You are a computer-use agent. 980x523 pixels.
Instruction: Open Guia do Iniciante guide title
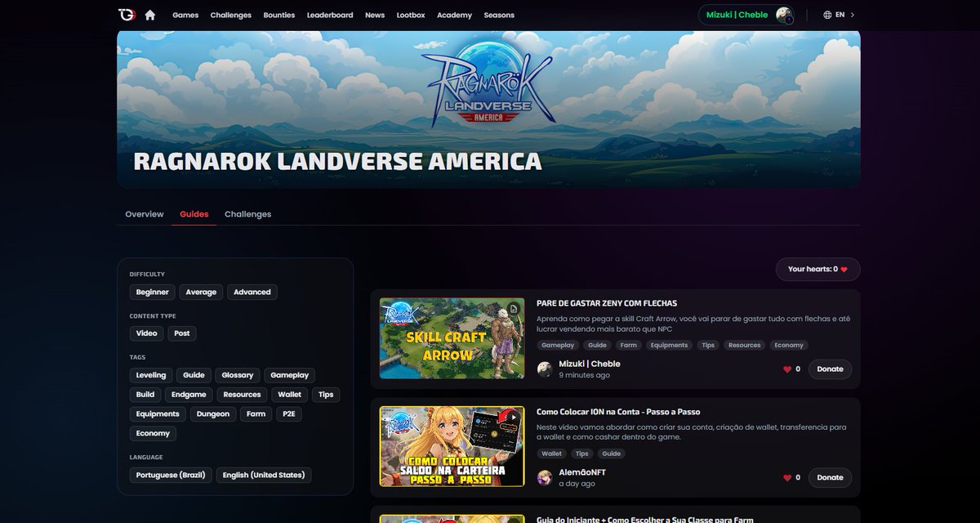645,519
